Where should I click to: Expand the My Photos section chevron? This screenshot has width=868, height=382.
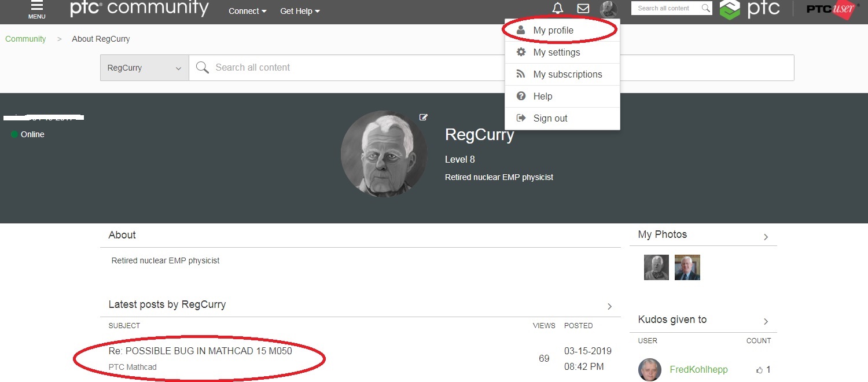pos(766,237)
